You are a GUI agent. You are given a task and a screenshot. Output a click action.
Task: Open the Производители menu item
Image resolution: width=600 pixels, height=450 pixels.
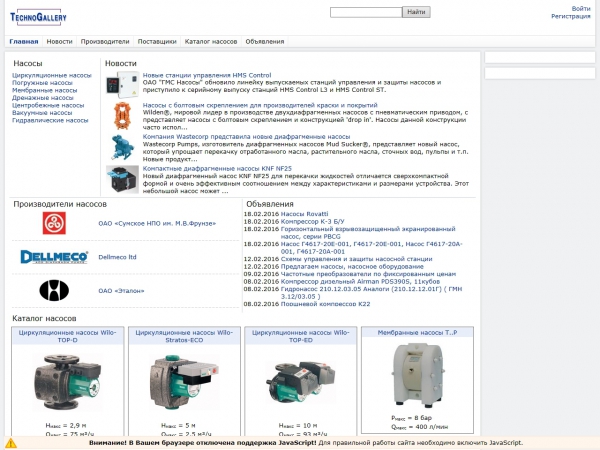(105, 41)
